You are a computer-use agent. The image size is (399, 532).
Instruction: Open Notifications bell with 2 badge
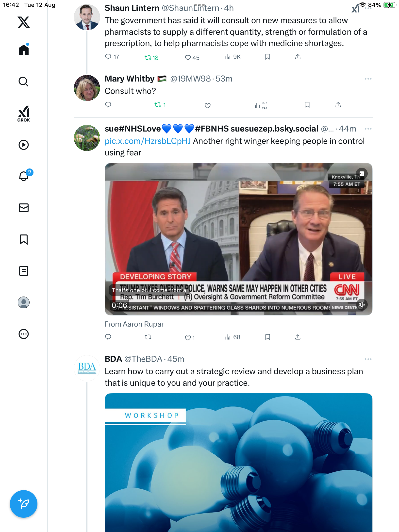pyautogui.click(x=24, y=176)
